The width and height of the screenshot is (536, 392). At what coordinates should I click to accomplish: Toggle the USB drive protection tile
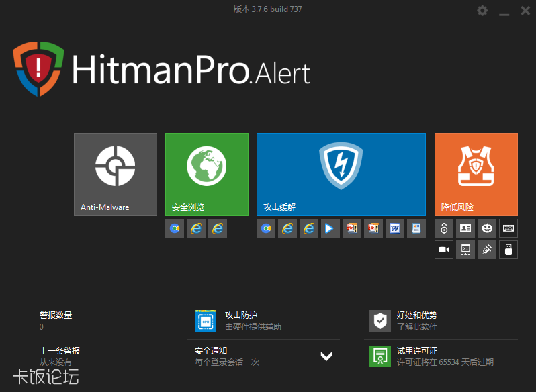click(x=508, y=250)
